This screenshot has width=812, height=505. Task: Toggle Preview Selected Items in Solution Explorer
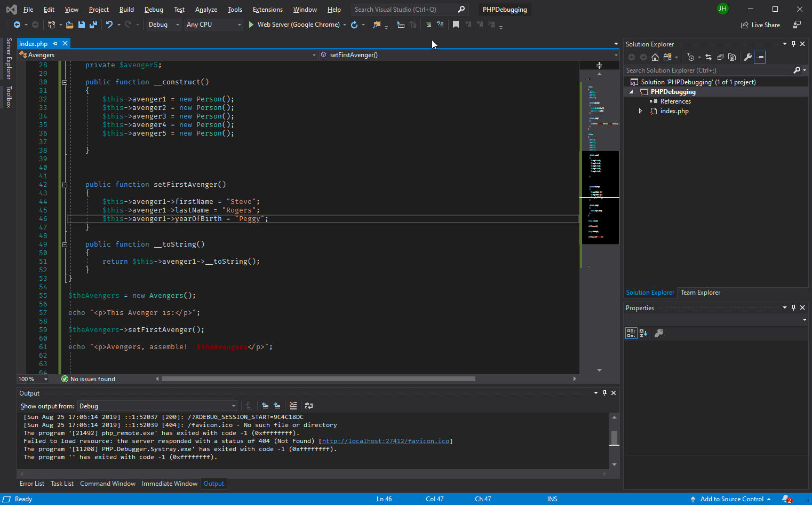click(x=760, y=57)
